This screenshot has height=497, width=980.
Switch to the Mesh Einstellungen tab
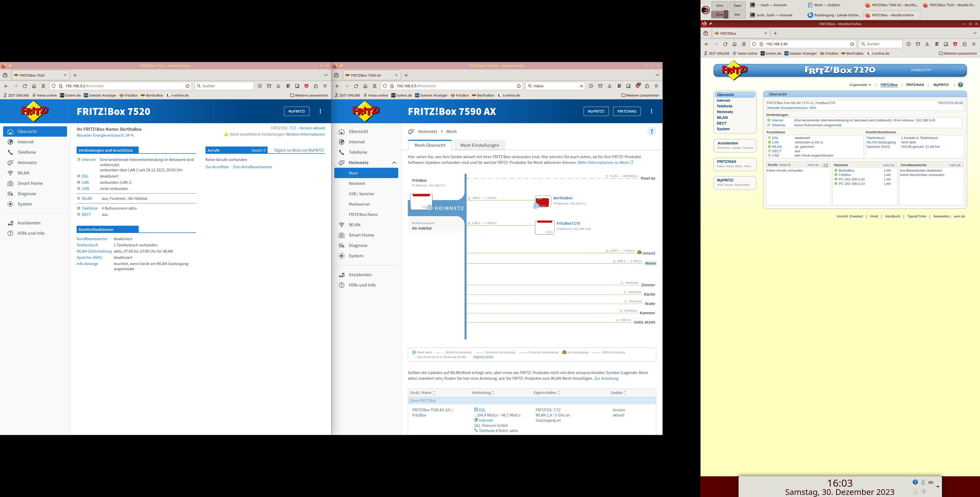[479, 145]
